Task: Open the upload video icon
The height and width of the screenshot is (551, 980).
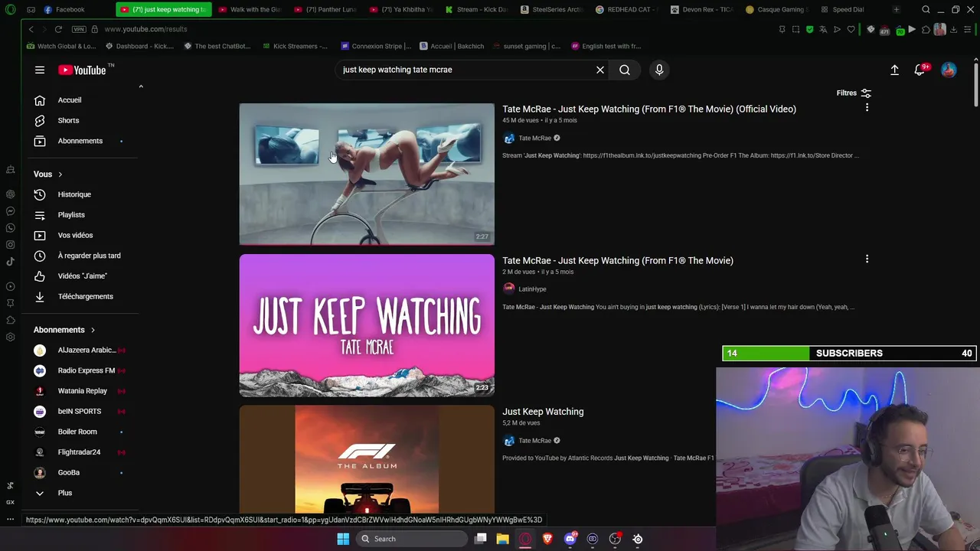Action: 894,70
